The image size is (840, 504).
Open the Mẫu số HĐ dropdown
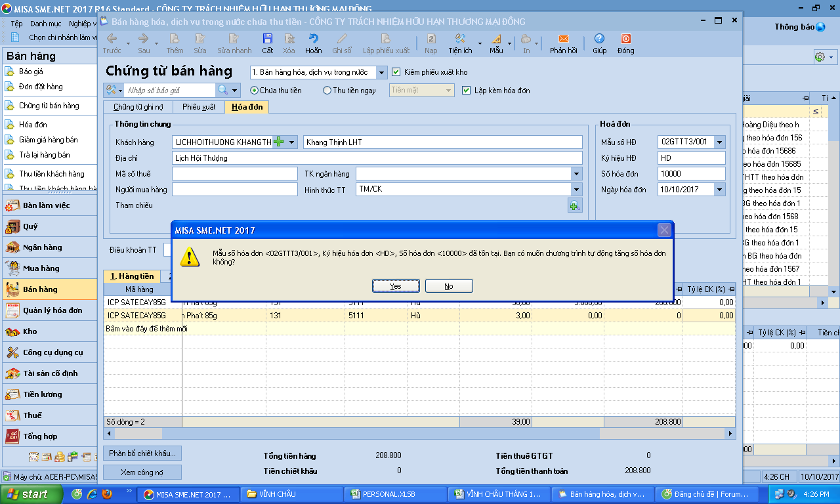coord(720,142)
